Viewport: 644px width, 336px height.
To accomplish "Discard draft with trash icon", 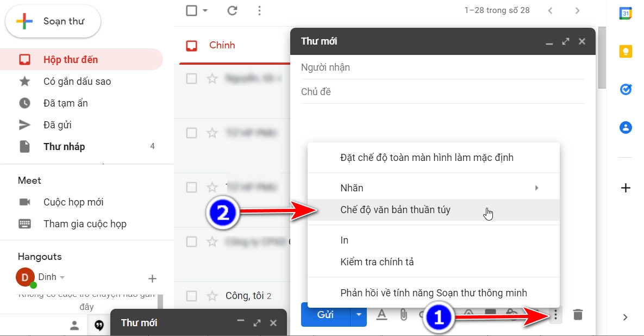I will pos(578,315).
